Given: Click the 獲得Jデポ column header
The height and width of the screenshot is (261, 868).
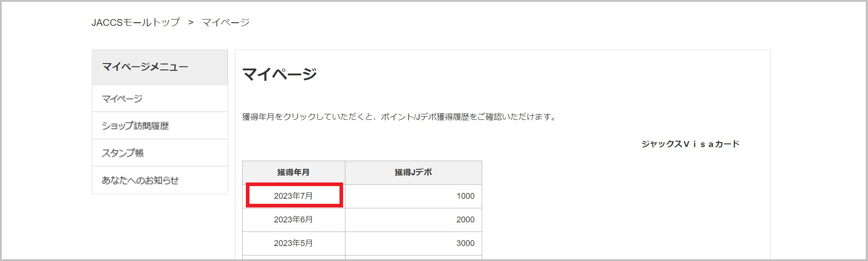Looking at the screenshot, I should point(414,172).
